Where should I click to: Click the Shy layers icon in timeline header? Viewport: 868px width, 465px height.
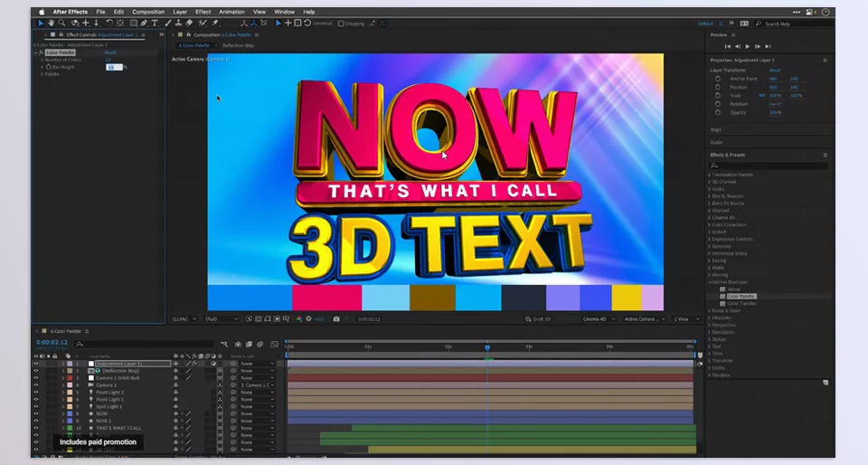pos(238,345)
